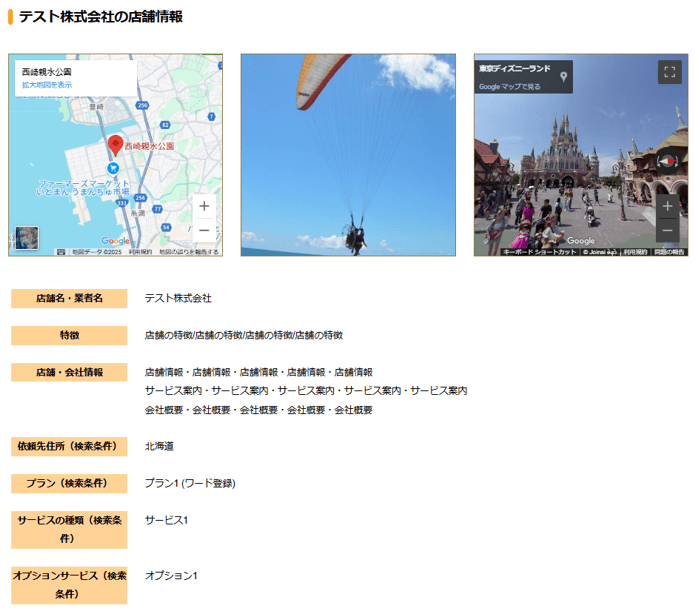Select the サービス1 value
Viewport: 695px width, 613px height.
[166, 520]
